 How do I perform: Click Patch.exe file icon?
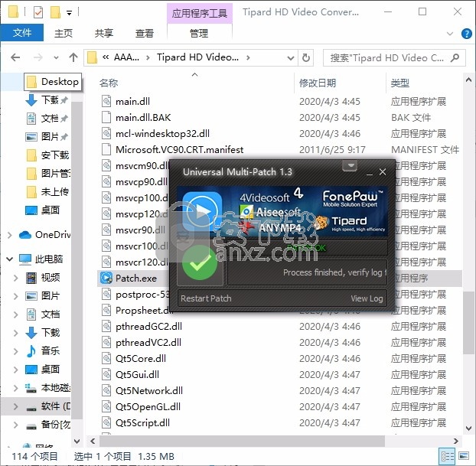(106, 278)
